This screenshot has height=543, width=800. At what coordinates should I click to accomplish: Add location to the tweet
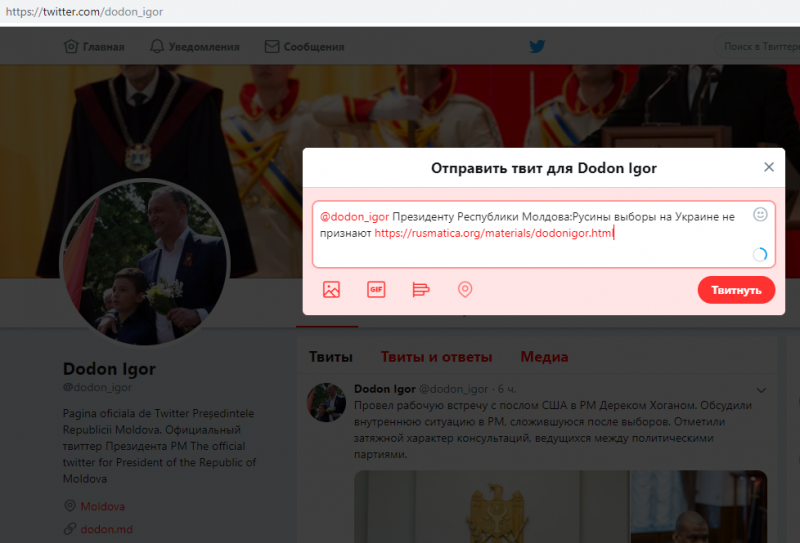tap(465, 289)
